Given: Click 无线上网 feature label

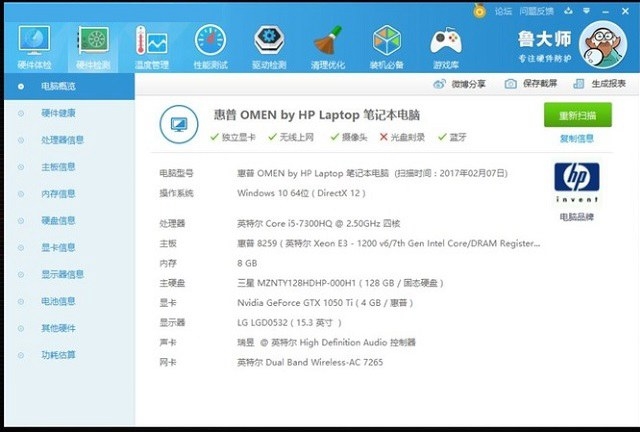Looking at the screenshot, I should tap(296, 137).
